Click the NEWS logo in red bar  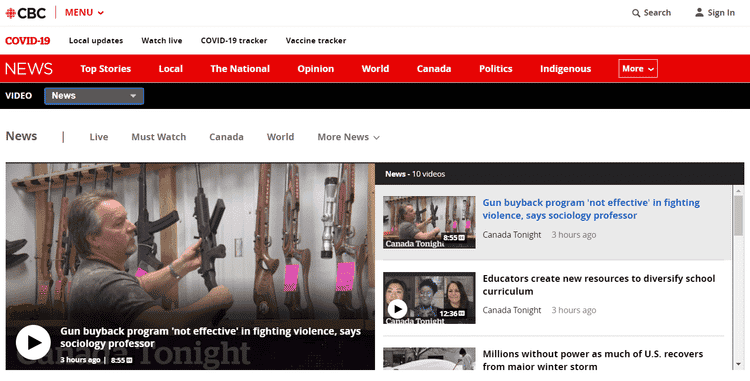coord(29,69)
